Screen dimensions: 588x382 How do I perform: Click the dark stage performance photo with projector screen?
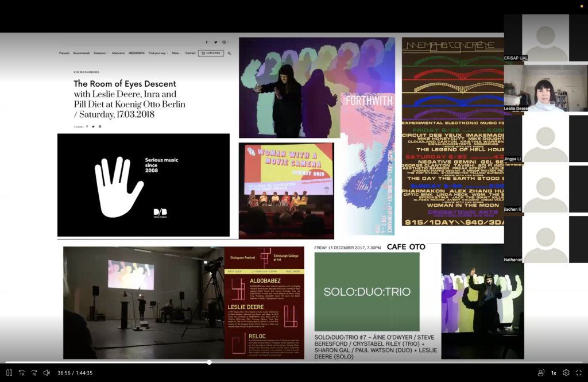(144, 303)
